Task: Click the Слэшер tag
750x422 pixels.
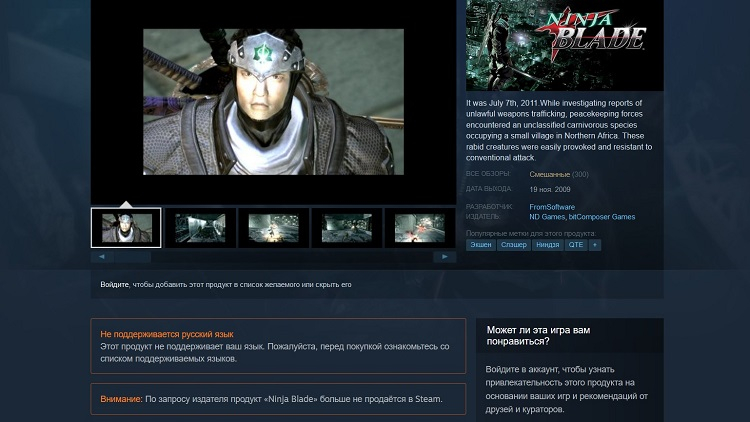Action: click(x=514, y=245)
